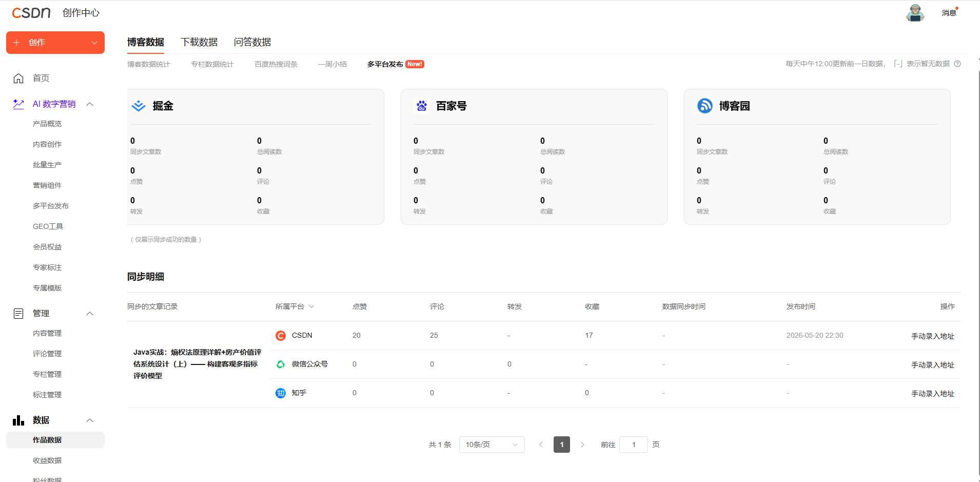The width and height of the screenshot is (980, 482).
Task: Click the help question mark icon
Action: pos(957,64)
